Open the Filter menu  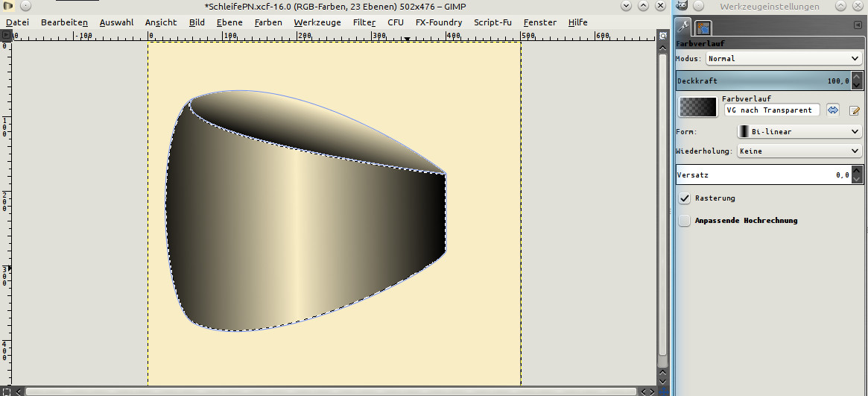tap(364, 22)
